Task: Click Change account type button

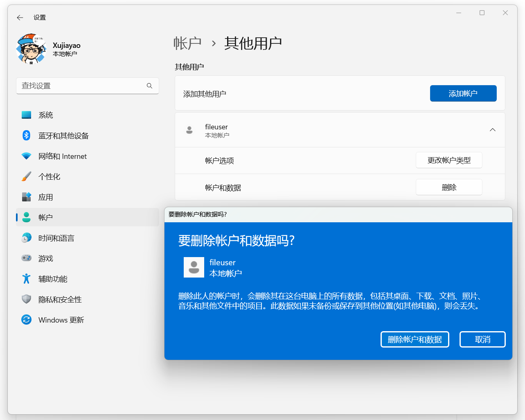Action: coord(448,160)
